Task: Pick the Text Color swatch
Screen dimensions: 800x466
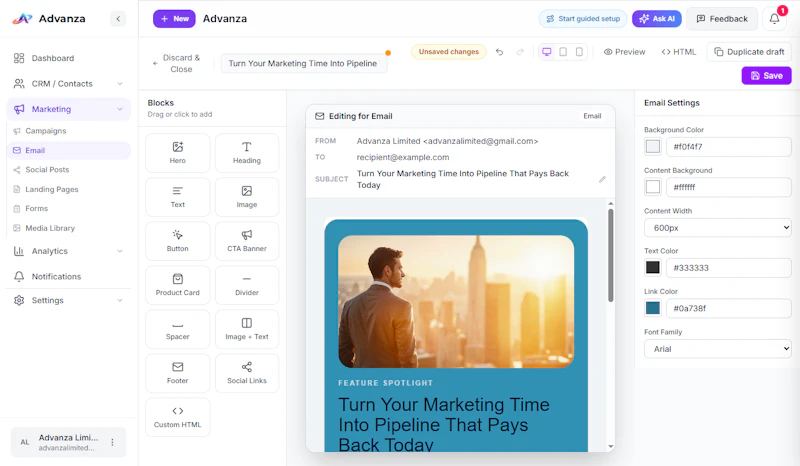Action: (x=653, y=267)
